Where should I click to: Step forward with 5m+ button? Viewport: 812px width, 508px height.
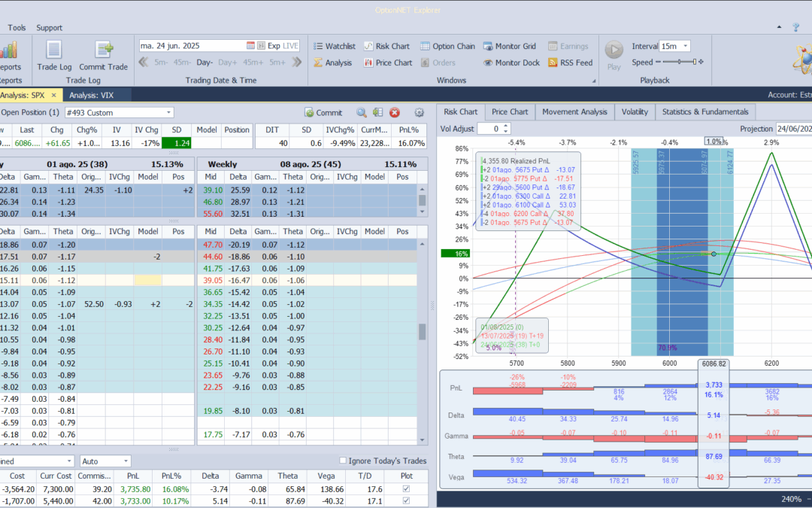tap(277, 62)
